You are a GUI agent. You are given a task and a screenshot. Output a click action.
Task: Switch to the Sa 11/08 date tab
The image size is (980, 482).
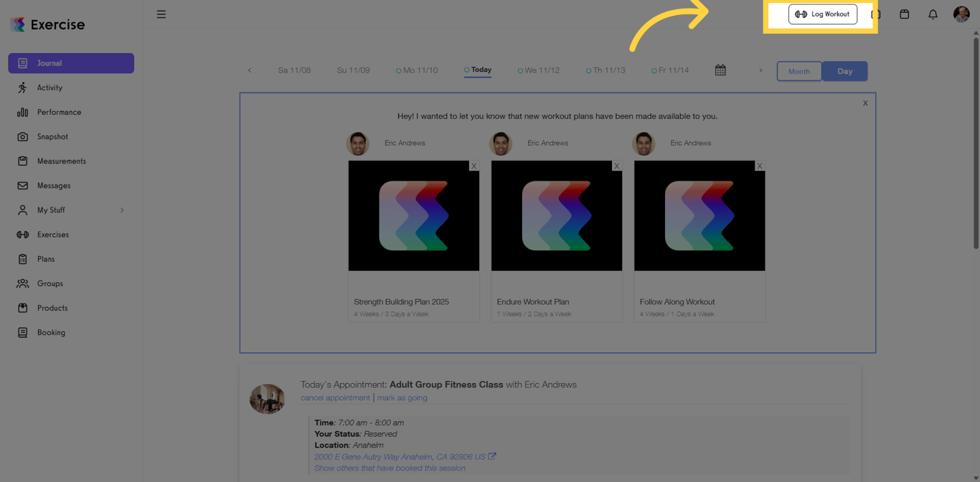[294, 70]
